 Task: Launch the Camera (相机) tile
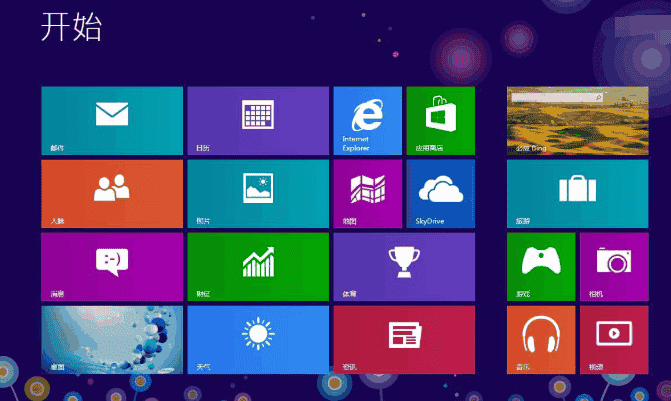615,267
